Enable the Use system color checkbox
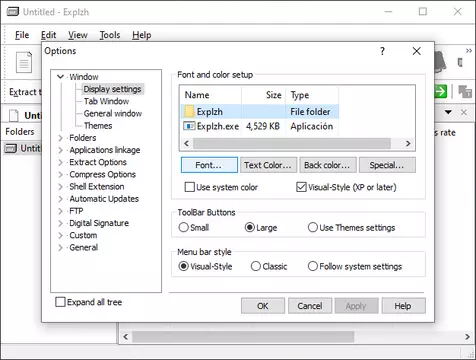This screenshot has height=360, width=476. (189, 187)
